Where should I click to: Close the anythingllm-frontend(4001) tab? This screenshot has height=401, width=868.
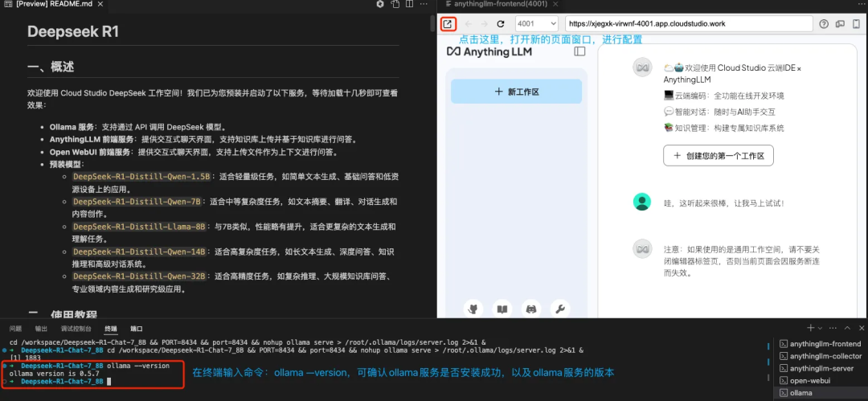pos(556,5)
